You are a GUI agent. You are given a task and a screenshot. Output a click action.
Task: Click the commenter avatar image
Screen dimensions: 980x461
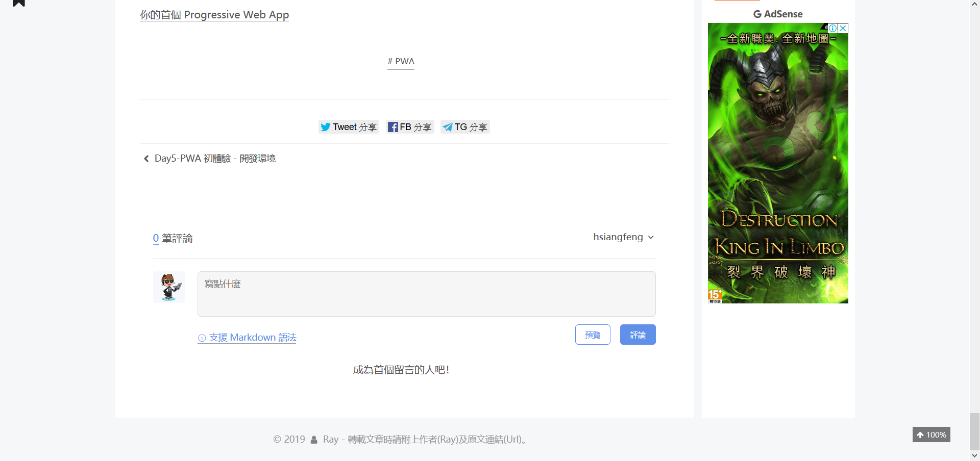(169, 287)
